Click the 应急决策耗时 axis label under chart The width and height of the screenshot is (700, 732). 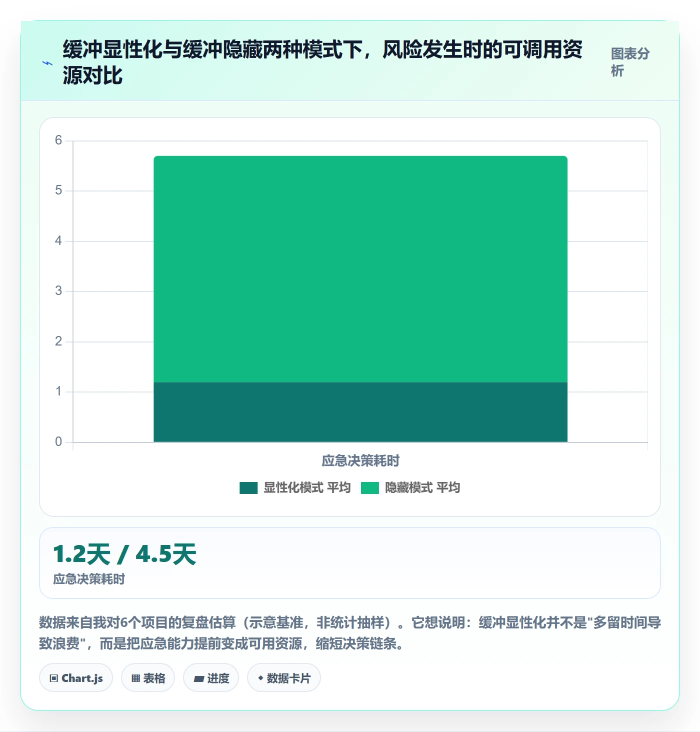click(360, 461)
